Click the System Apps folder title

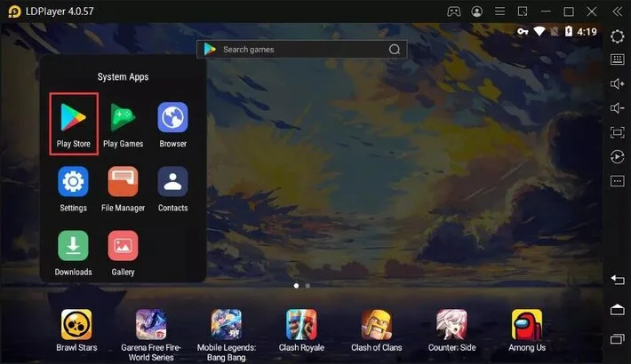123,77
